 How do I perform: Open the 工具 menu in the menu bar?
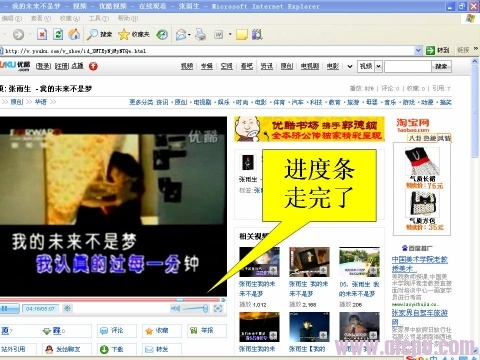coord(99,18)
